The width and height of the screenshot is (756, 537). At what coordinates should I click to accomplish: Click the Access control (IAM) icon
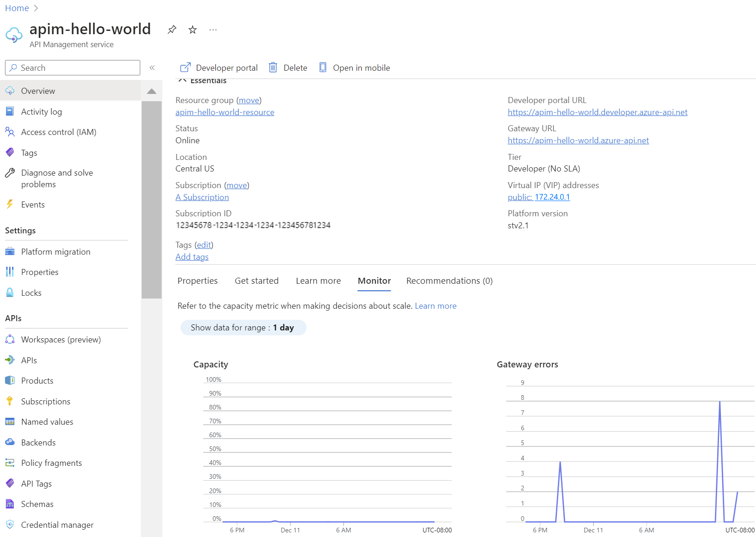[x=10, y=132]
